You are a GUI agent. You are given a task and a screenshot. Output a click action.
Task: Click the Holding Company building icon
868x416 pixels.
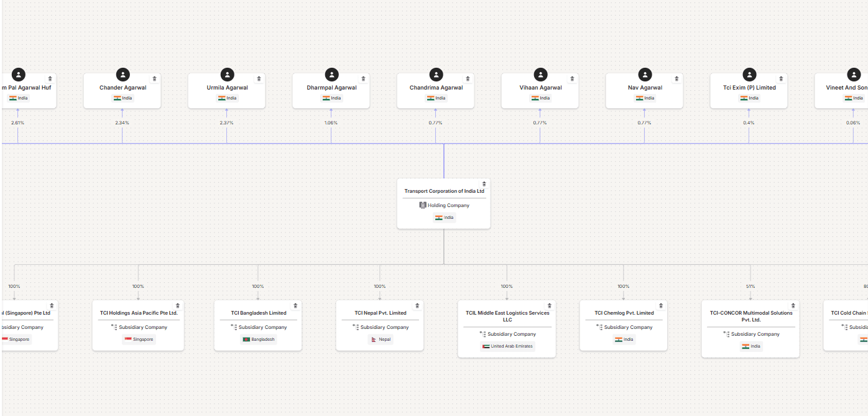pyautogui.click(x=423, y=205)
